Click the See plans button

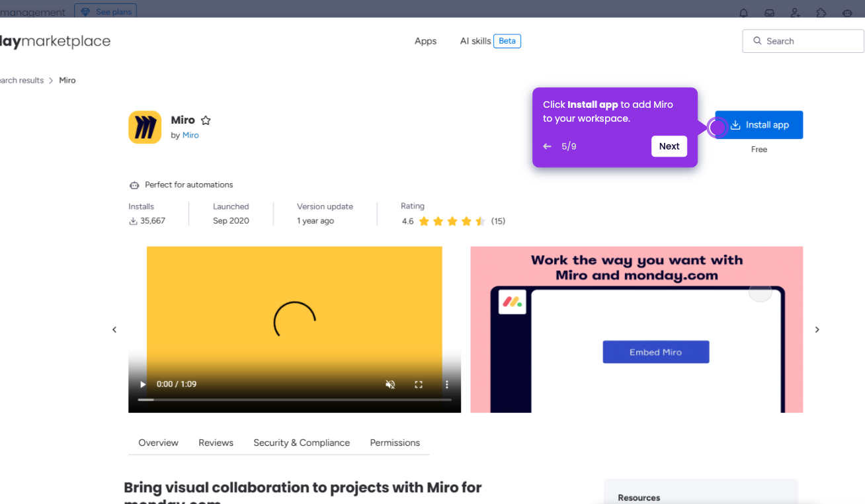tap(105, 12)
